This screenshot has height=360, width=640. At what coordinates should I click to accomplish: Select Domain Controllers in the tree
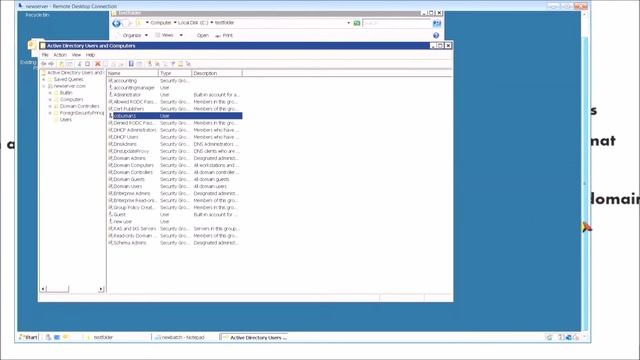tap(79, 106)
